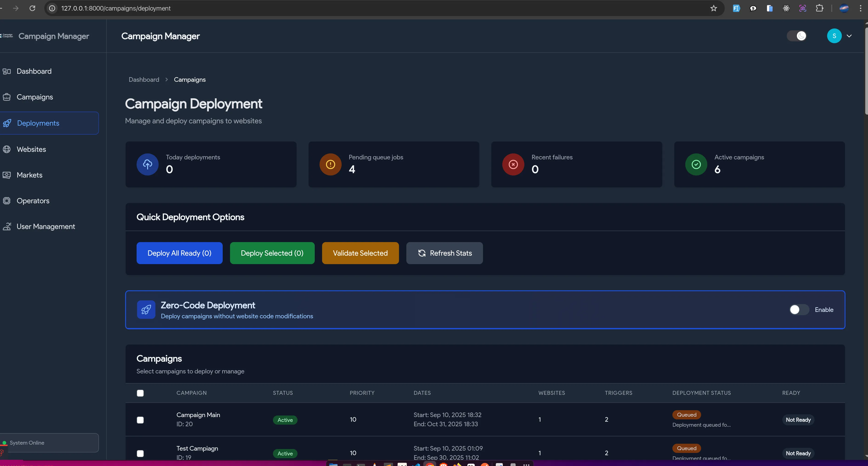Click the DEPLOYMENT STATUS column header
Image resolution: width=868 pixels, height=466 pixels.
[x=702, y=393]
